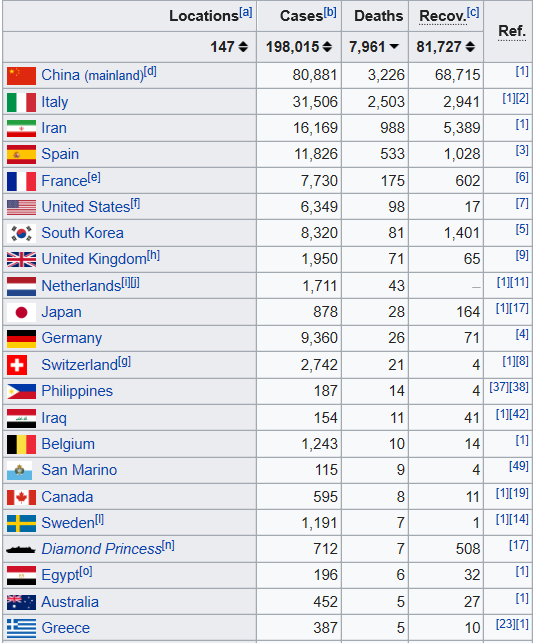
Task: Sort table by Locations column arrows
Action: (243, 47)
